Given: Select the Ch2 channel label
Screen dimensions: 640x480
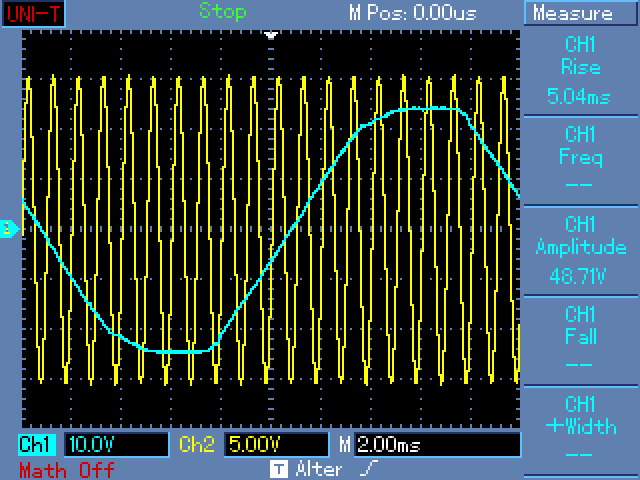Looking at the screenshot, I should pyautogui.click(x=197, y=444).
